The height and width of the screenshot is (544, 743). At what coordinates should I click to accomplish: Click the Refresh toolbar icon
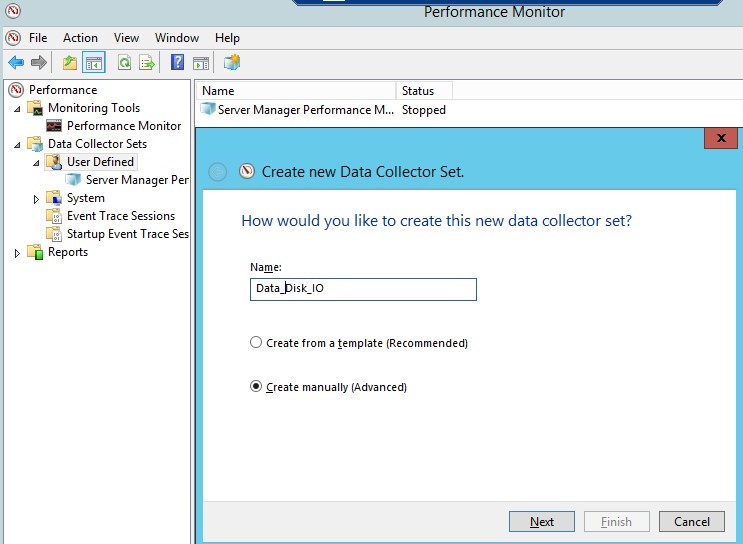124,63
